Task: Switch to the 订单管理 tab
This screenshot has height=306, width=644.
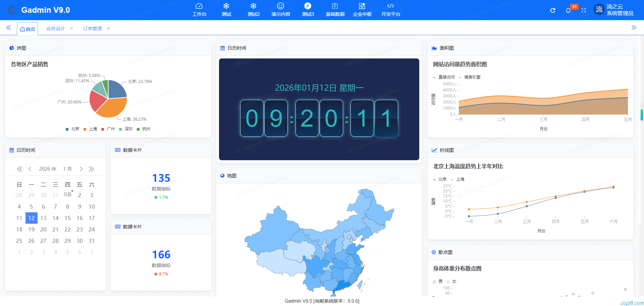Action: click(92, 29)
